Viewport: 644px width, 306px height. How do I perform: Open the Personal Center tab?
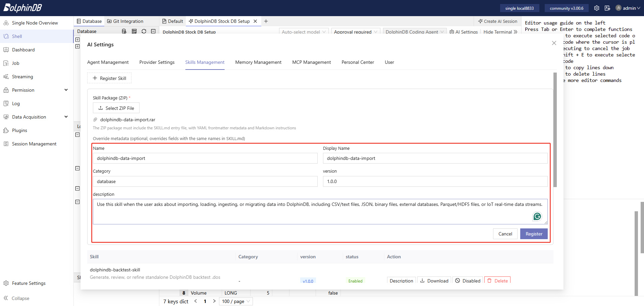[x=358, y=62]
